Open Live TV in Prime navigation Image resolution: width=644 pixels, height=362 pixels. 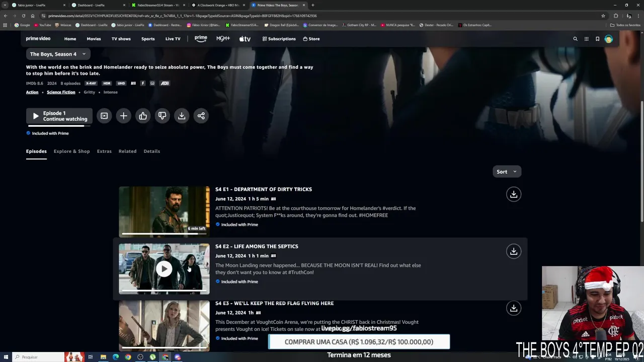(x=173, y=39)
